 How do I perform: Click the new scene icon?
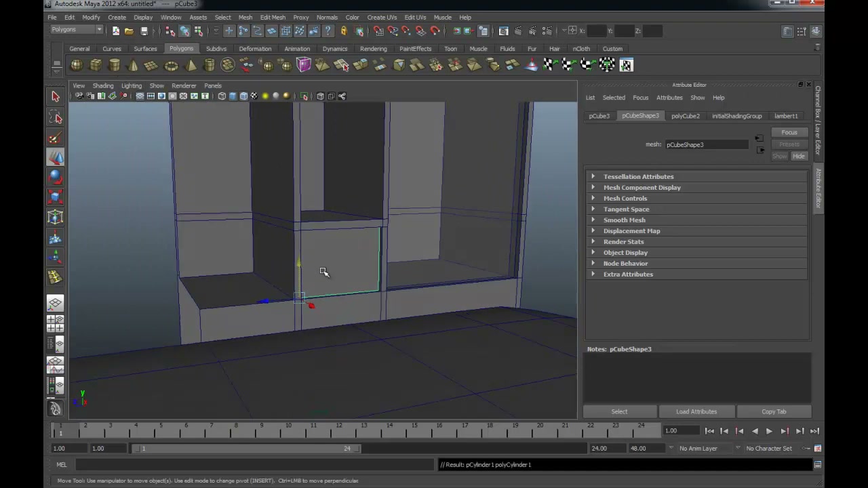(x=116, y=30)
